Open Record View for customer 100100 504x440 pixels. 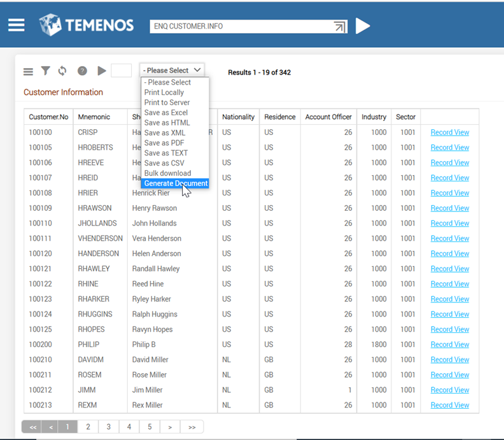click(x=449, y=132)
